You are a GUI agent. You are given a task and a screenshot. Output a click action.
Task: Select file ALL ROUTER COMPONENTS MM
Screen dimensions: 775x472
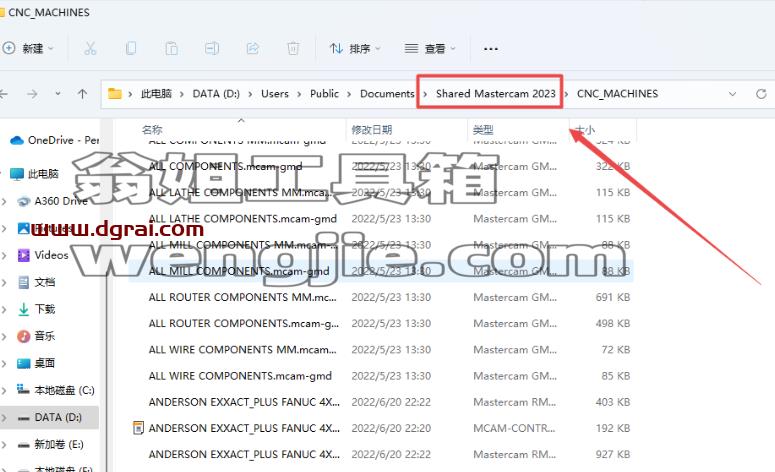coord(243,297)
